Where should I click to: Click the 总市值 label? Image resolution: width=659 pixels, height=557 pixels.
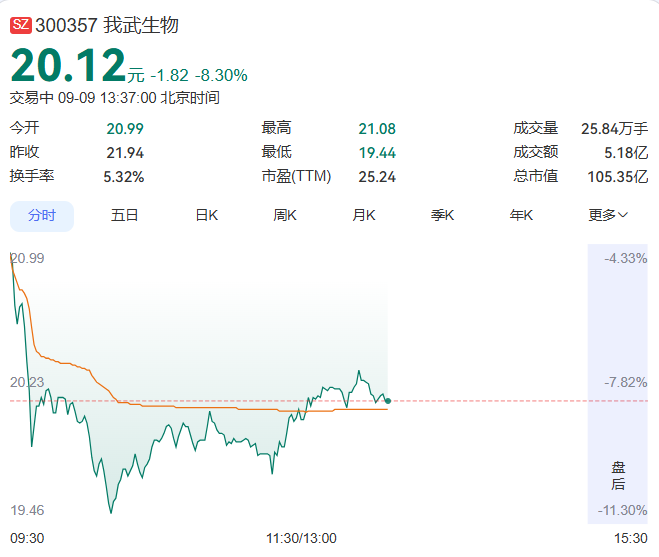pyautogui.click(x=535, y=176)
